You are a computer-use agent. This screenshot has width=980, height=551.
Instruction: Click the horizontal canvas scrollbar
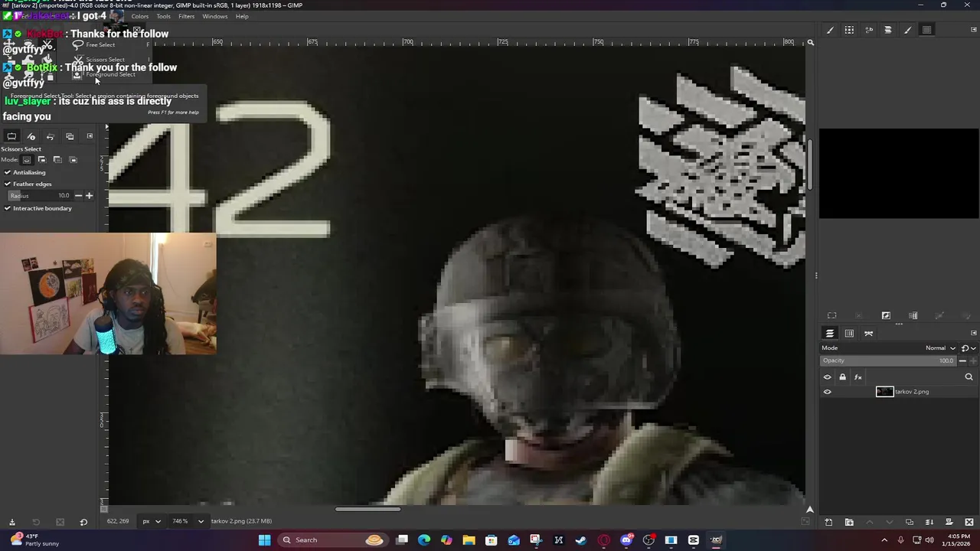click(x=367, y=509)
